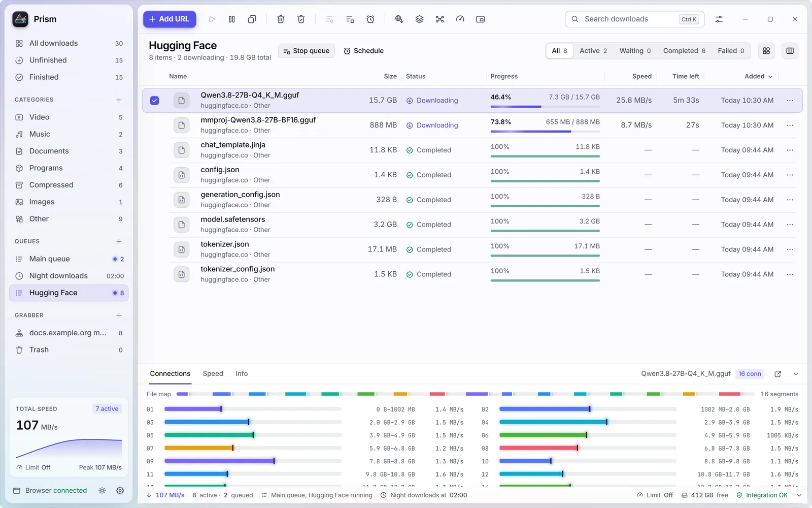The width and height of the screenshot is (812, 508).
Task: Switch to the Speed tab
Action: pyautogui.click(x=213, y=374)
